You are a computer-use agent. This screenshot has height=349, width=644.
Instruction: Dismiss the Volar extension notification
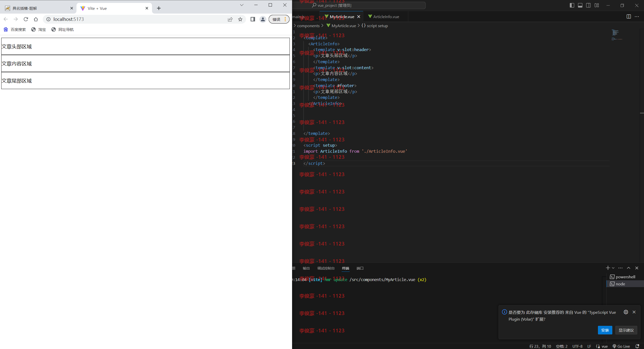634,312
